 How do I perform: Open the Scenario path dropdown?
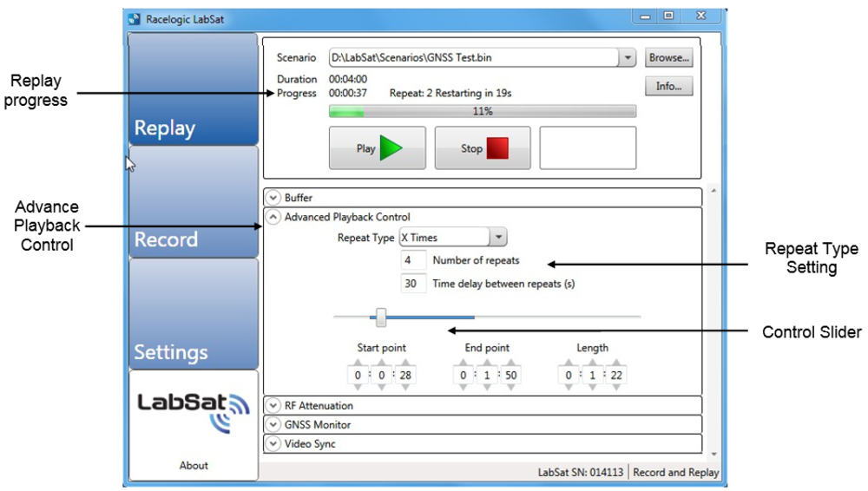pos(628,58)
